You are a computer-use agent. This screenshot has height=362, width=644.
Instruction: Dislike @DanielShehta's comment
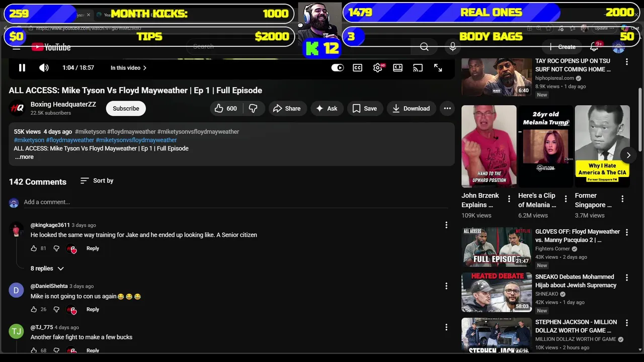tap(56, 310)
